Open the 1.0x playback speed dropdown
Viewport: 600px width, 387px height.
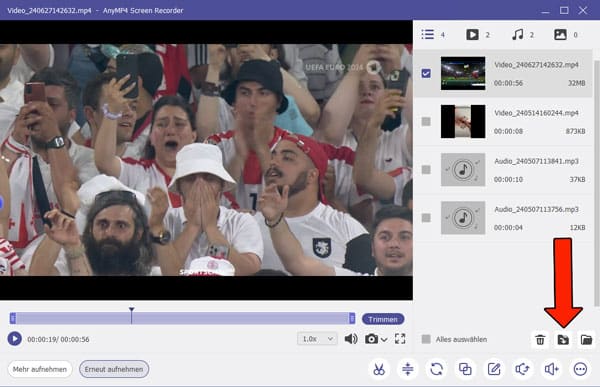(x=317, y=339)
